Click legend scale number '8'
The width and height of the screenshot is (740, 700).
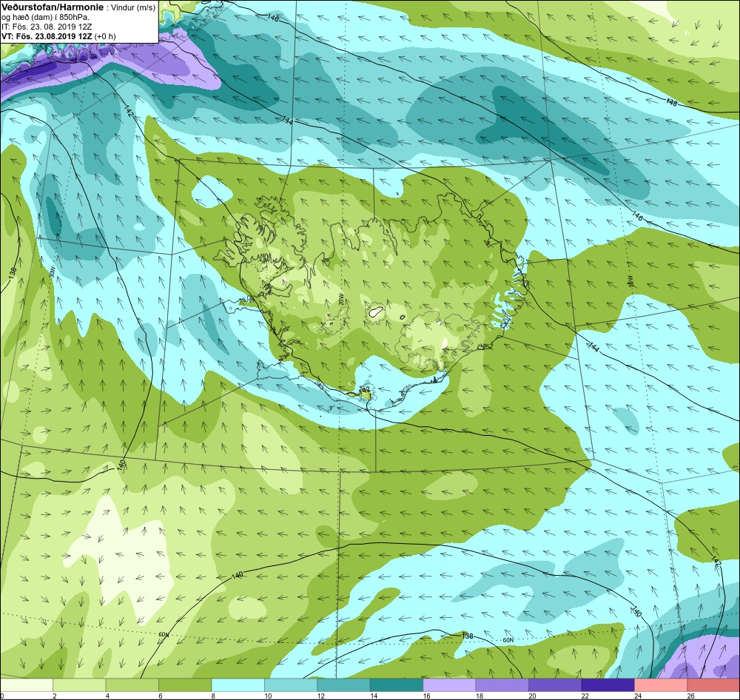213,696
